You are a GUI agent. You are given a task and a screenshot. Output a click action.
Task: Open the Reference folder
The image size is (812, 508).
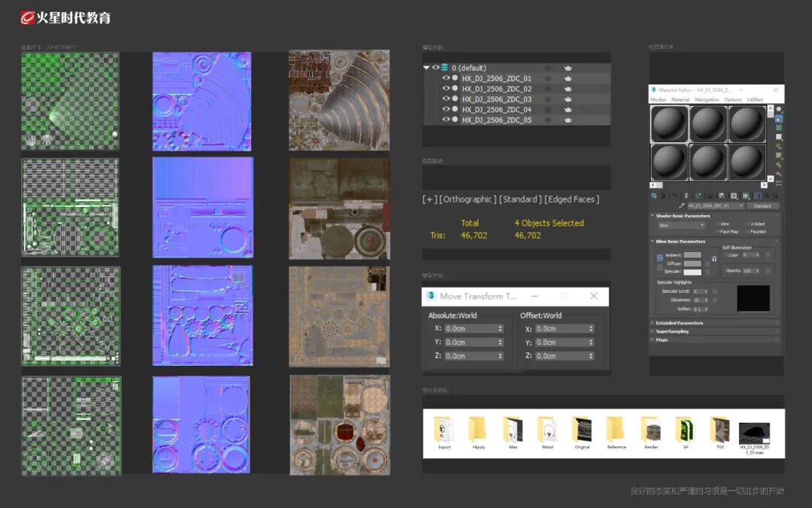coord(617,432)
